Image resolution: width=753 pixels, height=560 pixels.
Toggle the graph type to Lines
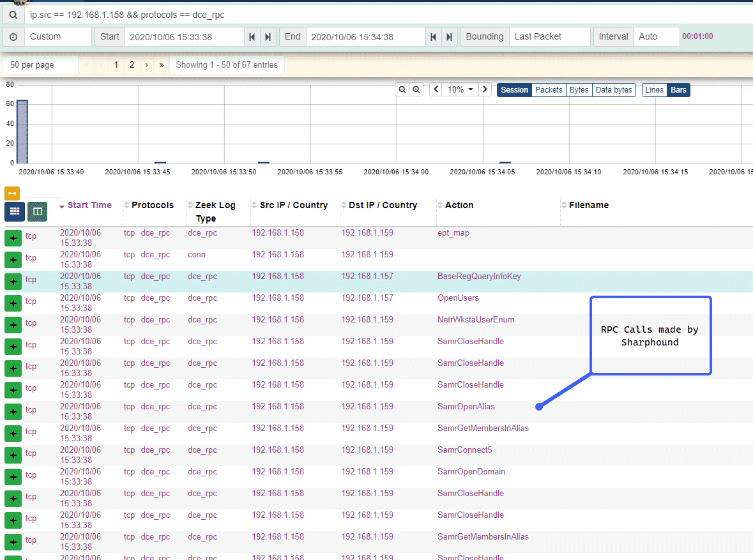click(655, 90)
